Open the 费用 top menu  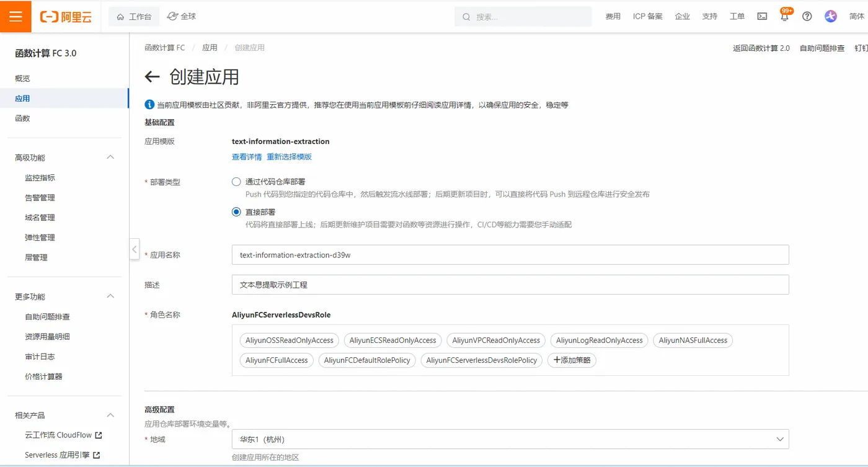point(613,17)
